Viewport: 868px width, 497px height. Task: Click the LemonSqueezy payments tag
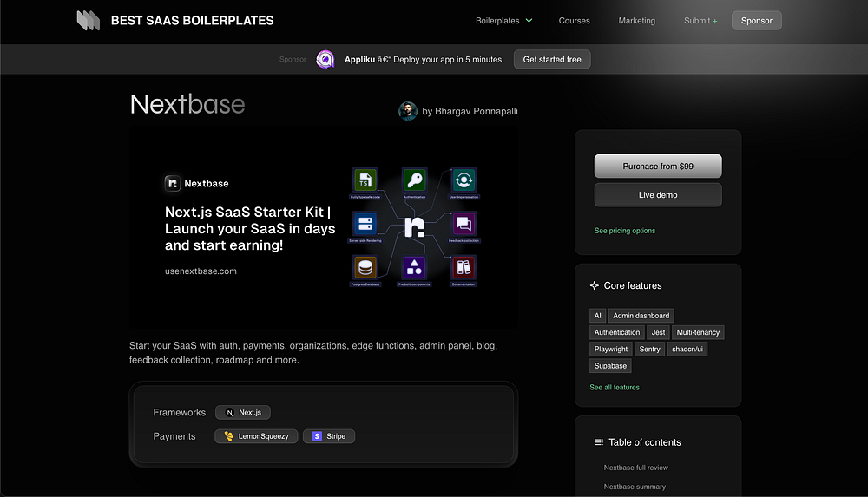point(256,436)
